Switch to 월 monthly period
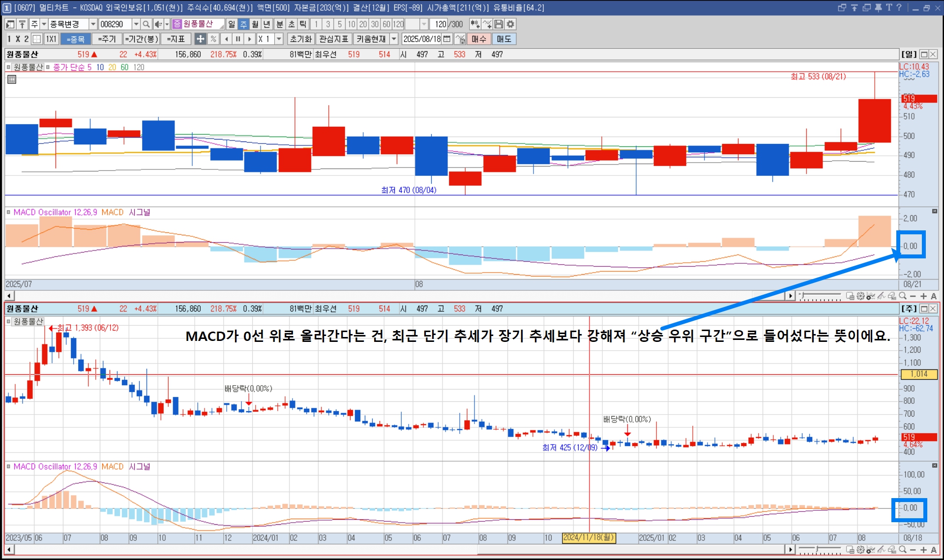Image resolution: width=944 pixels, height=560 pixels. point(255,24)
